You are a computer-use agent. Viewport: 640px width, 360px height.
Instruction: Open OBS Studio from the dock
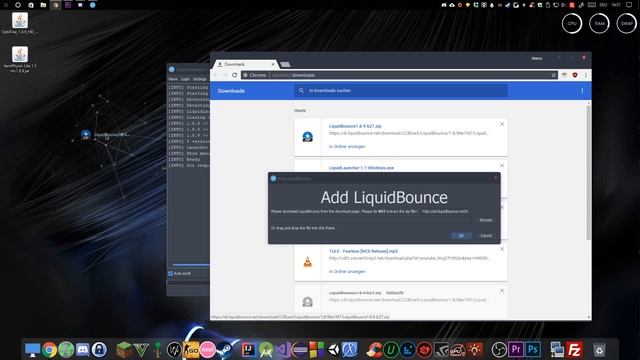pos(498,350)
